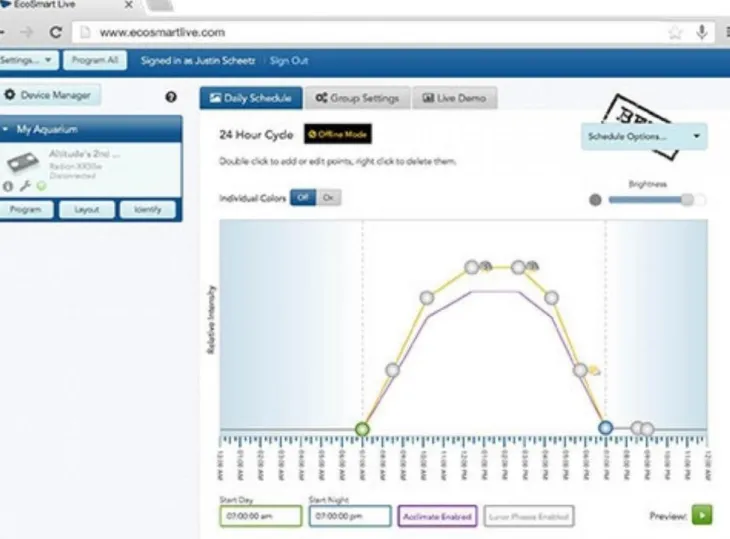Click the help question mark icon
The image size is (730, 539).
click(x=170, y=97)
